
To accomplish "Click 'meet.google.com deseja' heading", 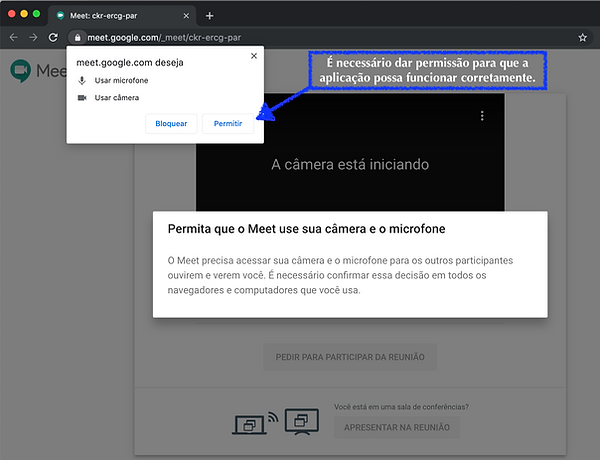I will coord(130,63).
